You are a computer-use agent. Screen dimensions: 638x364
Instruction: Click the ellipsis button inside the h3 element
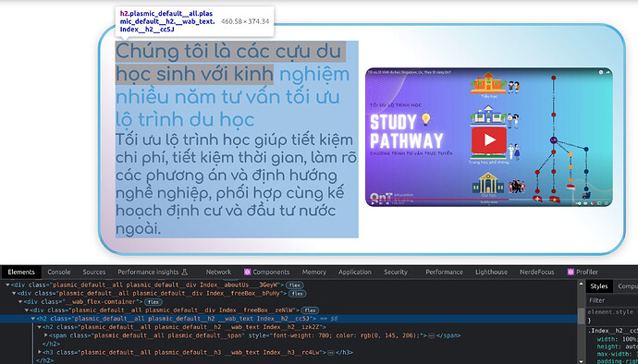point(330,353)
